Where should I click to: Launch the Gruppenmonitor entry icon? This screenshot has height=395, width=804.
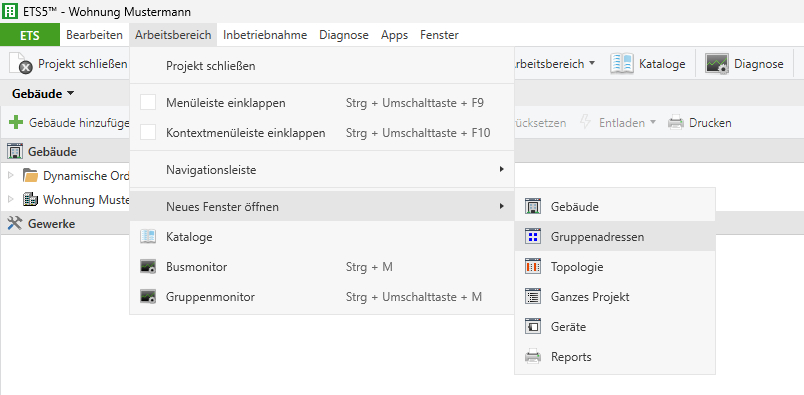[148, 297]
